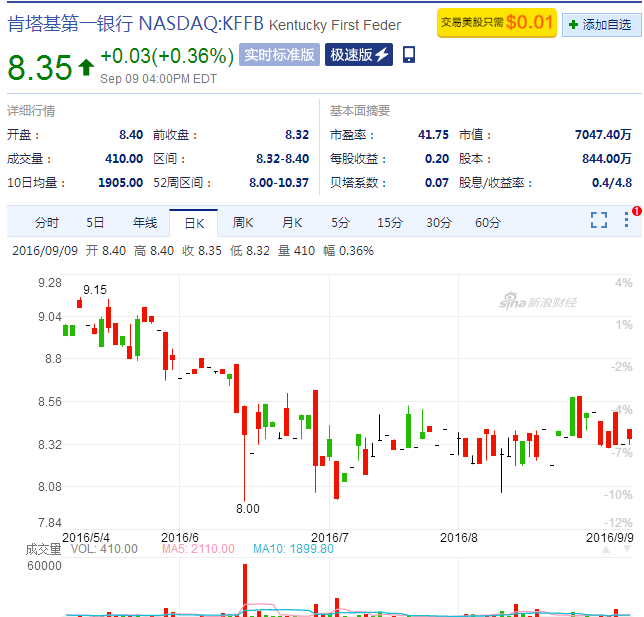The height and width of the screenshot is (617, 644).
Task: Click the 区间 value 8.32-8.40
Action: click(x=283, y=159)
